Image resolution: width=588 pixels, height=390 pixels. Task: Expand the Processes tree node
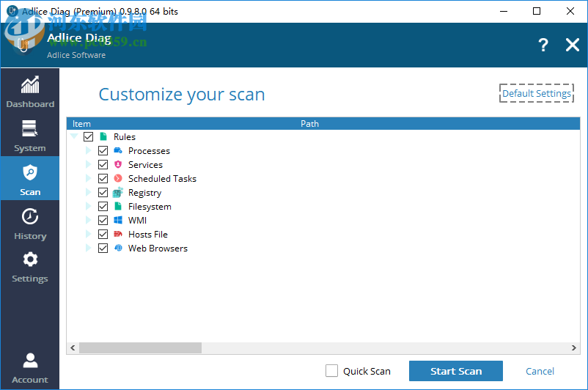(x=88, y=150)
